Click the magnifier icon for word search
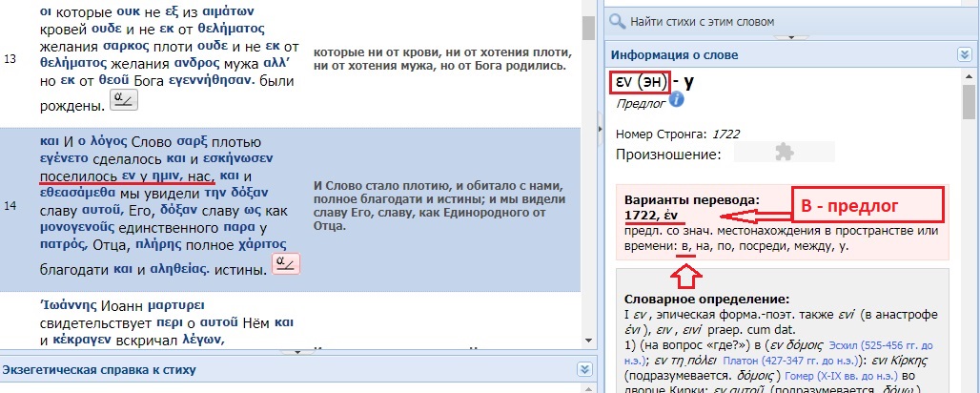 (618, 20)
